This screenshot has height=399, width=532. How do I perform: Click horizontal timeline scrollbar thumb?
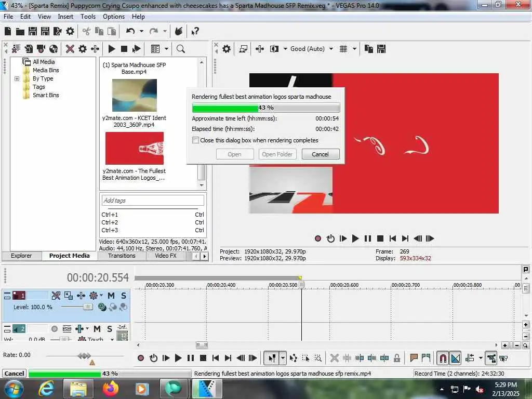coord(202,345)
